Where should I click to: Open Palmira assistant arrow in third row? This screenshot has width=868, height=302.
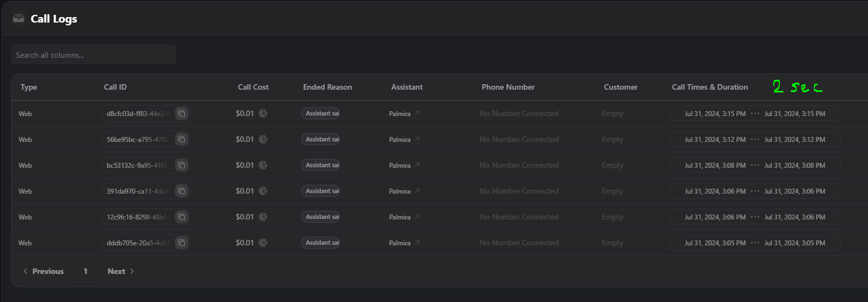click(x=417, y=165)
